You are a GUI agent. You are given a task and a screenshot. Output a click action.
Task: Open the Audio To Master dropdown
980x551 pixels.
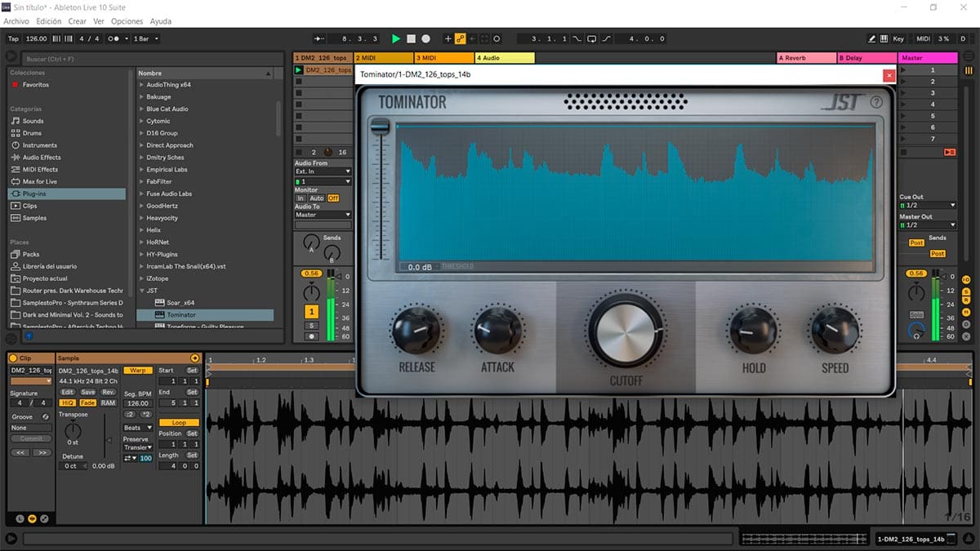point(323,215)
